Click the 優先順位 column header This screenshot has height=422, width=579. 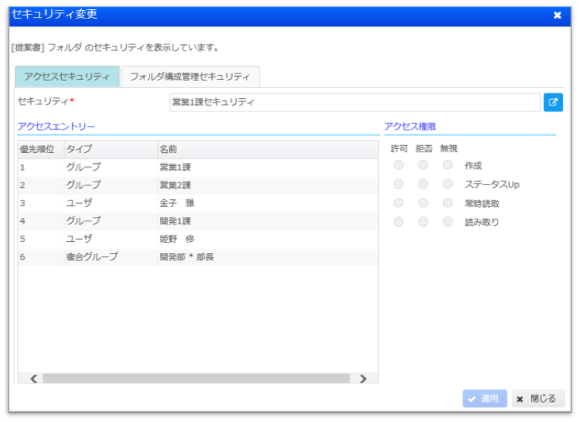pos(41,150)
